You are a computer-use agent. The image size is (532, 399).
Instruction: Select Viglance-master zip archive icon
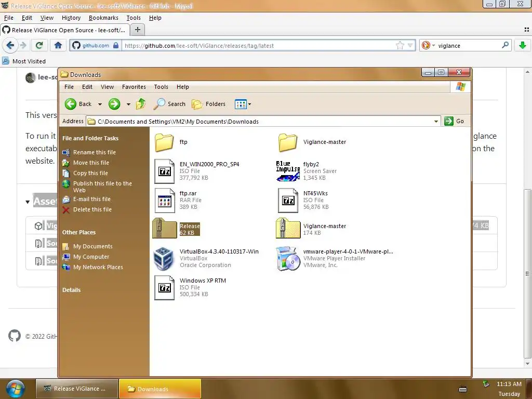(x=288, y=228)
